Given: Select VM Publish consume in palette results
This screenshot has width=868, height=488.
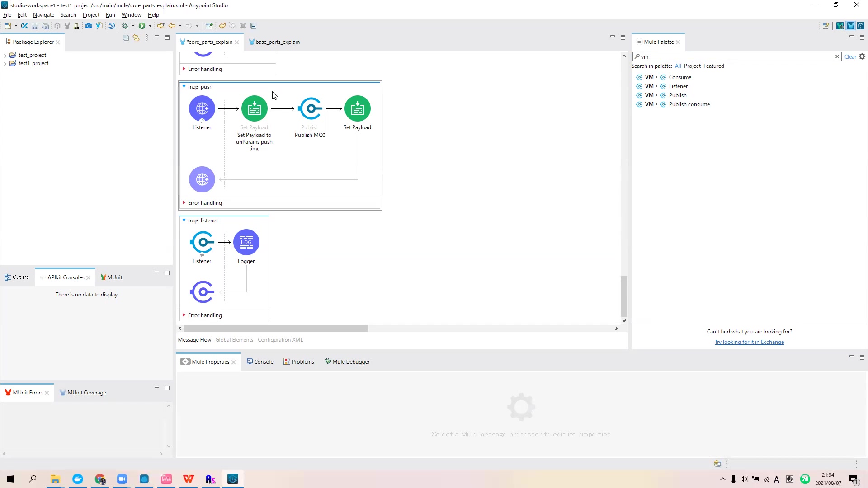Looking at the screenshot, I should 673,104.
